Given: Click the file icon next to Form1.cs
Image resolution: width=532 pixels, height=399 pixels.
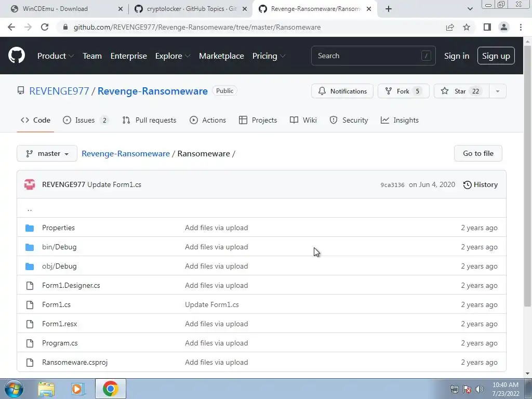Looking at the screenshot, I should (30, 304).
